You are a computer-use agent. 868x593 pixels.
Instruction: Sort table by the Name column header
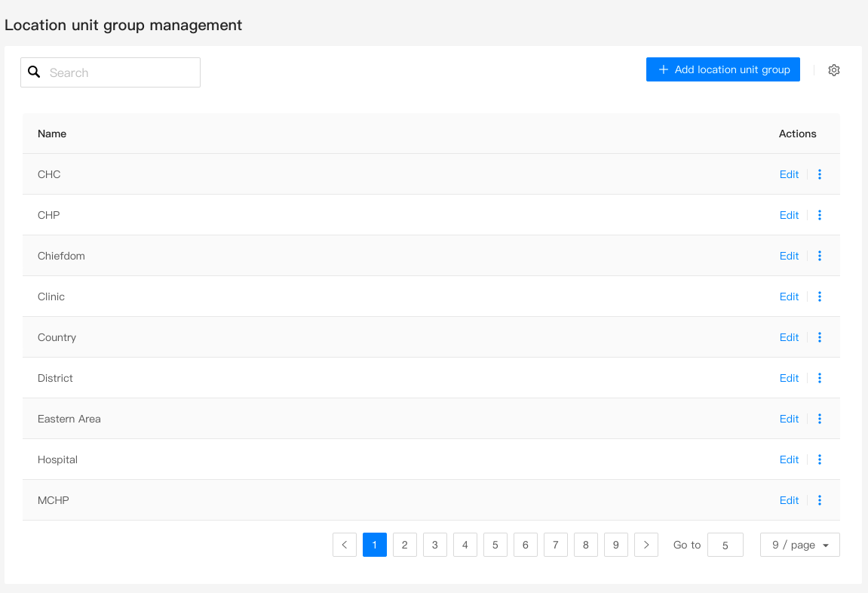point(51,134)
